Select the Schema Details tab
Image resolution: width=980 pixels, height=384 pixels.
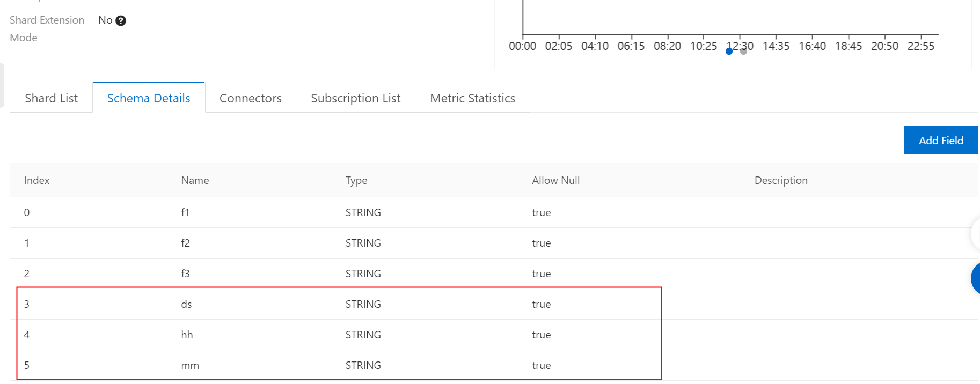coord(149,98)
